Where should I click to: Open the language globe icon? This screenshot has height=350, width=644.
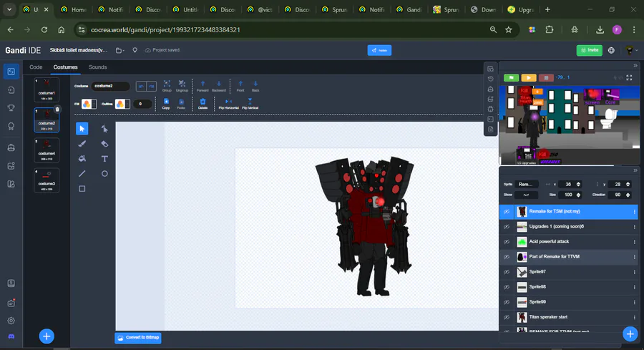coord(611,50)
